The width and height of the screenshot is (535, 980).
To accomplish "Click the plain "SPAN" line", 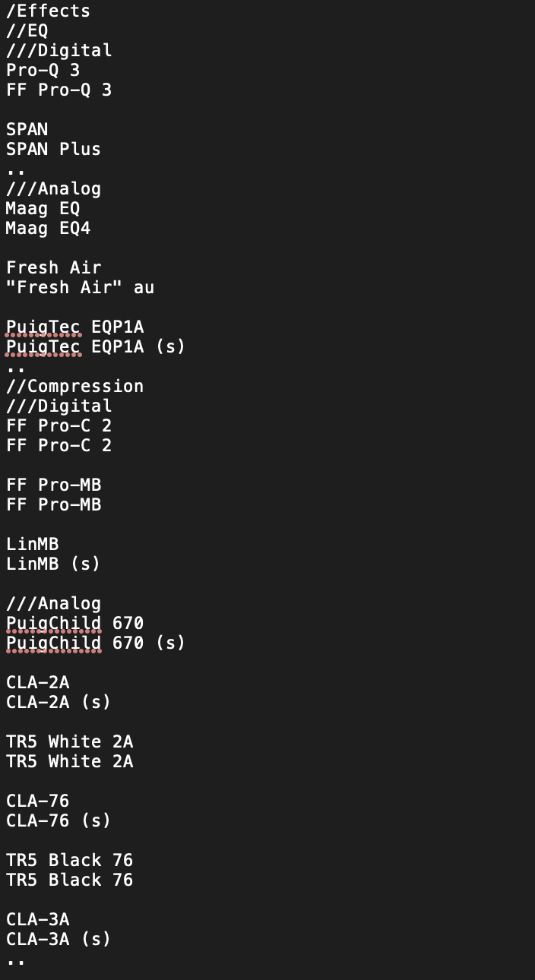I will tap(27, 130).
